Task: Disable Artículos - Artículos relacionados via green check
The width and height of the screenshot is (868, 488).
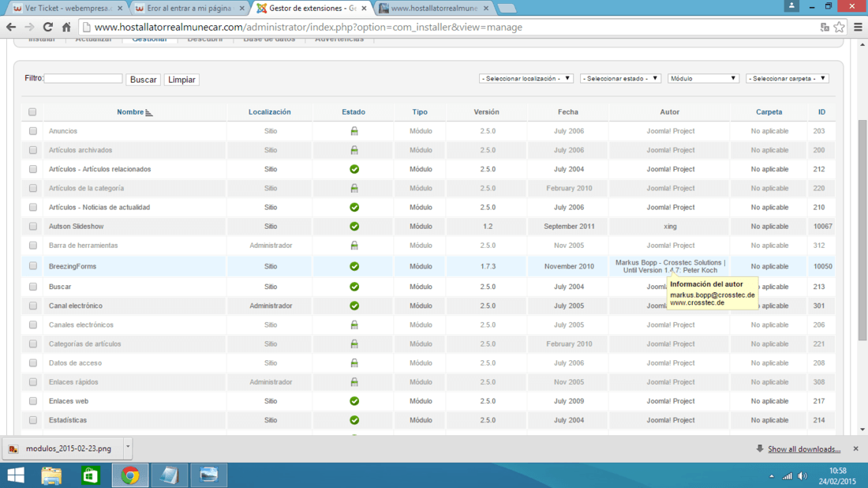Action: 354,169
